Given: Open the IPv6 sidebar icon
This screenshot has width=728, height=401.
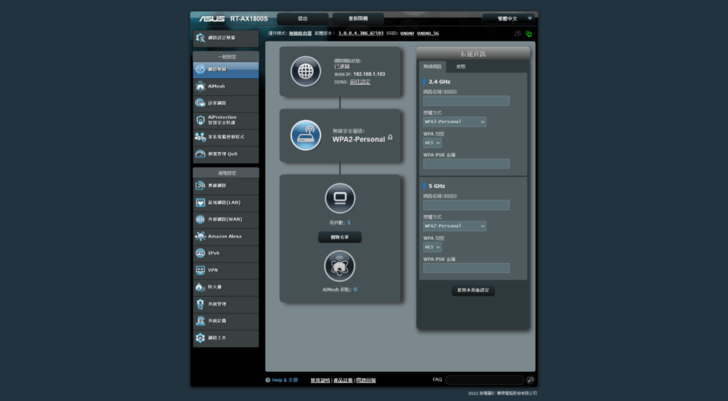Looking at the screenshot, I should pyautogui.click(x=200, y=253).
